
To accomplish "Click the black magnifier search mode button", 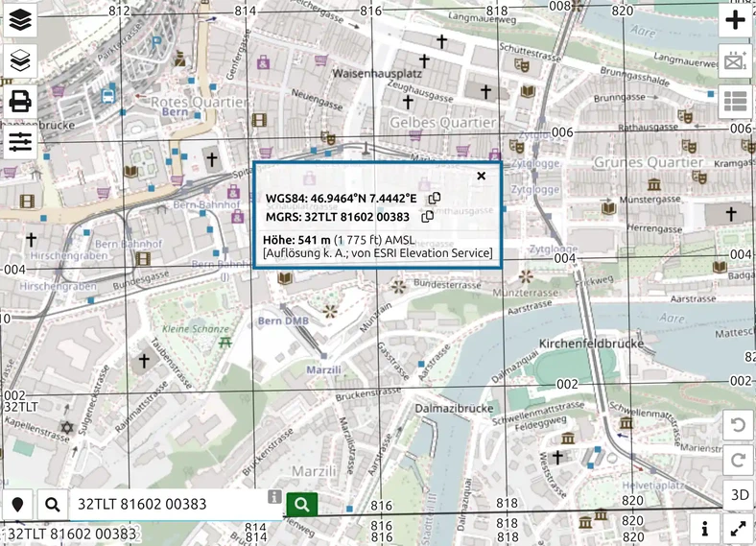I will coord(53,505).
